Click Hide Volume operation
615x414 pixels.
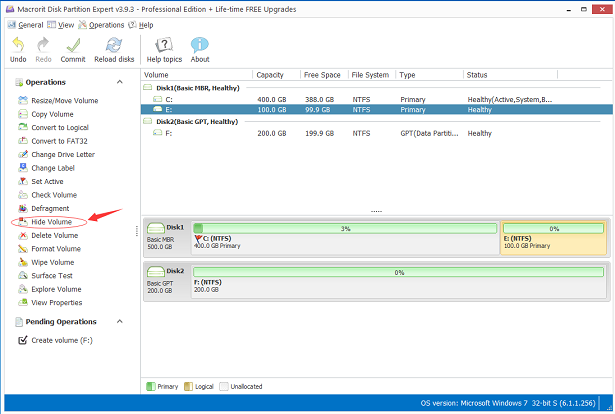pyautogui.click(x=45, y=222)
